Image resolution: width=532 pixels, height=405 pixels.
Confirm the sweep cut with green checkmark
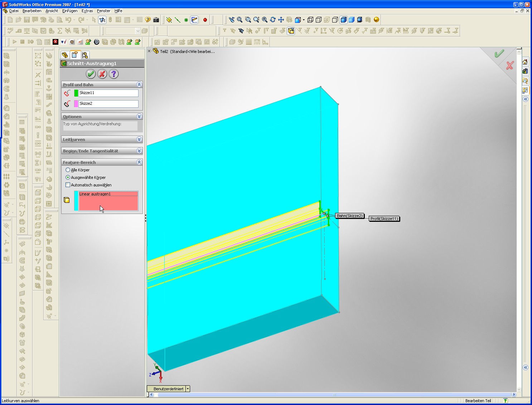pos(91,74)
